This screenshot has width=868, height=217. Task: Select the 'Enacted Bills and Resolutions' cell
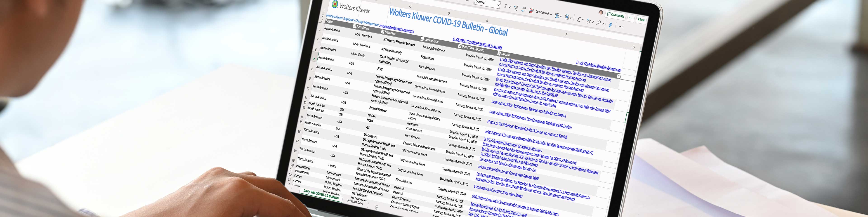pyautogui.click(x=419, y=146)
